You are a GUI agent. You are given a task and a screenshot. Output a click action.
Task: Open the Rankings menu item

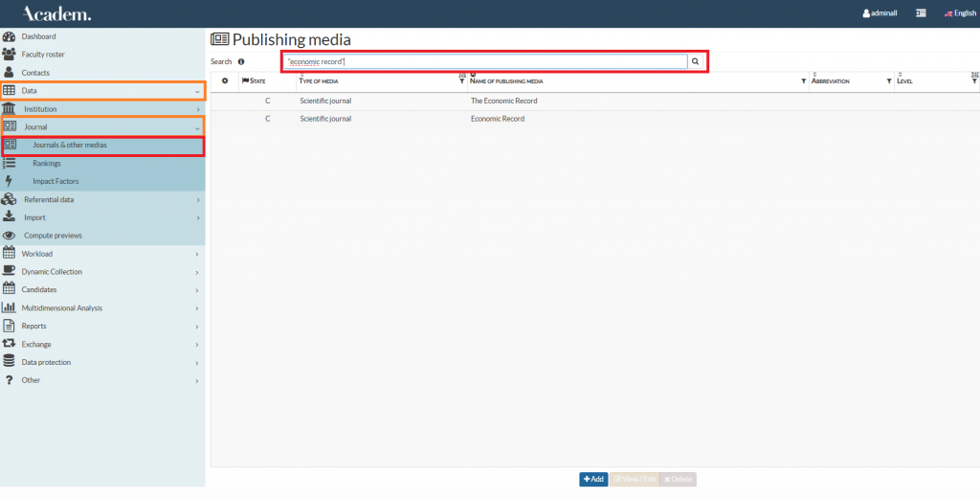pyautogui.click(x=46, y=164)
